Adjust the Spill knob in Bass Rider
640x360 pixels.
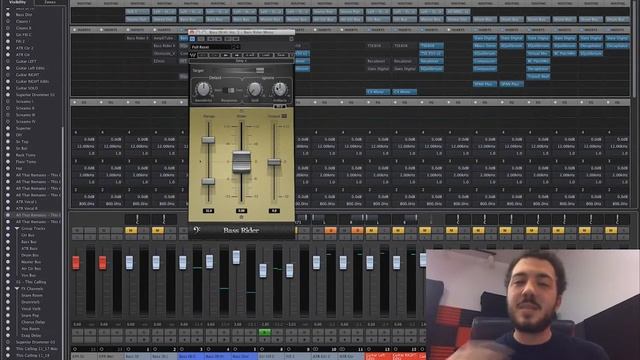pos(255,89)
